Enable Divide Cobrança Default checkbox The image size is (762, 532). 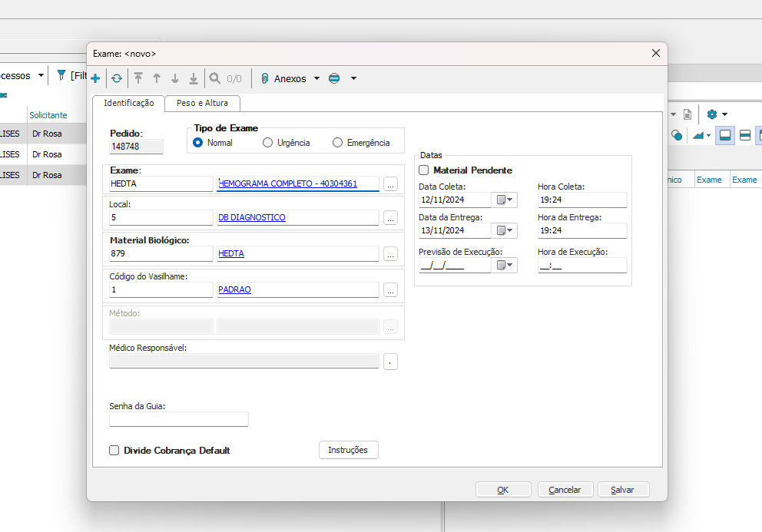click(114, 451)
